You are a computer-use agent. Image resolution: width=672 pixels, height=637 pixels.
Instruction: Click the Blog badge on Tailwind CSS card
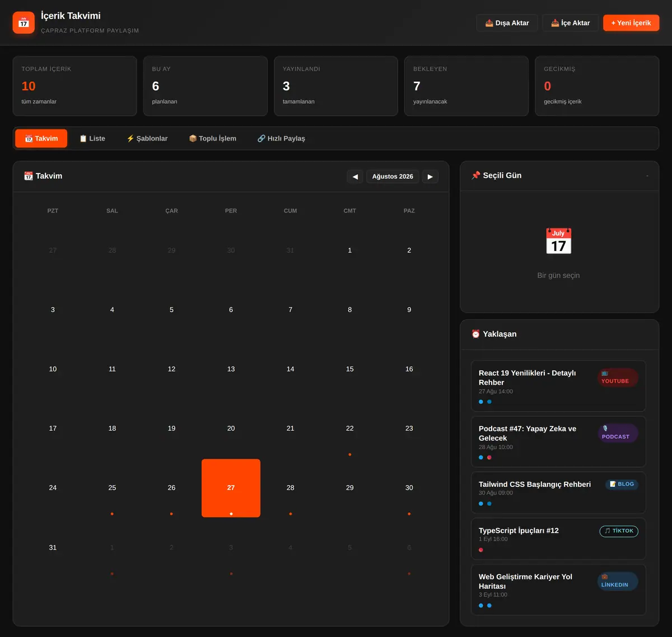click(x=622, y=484)
